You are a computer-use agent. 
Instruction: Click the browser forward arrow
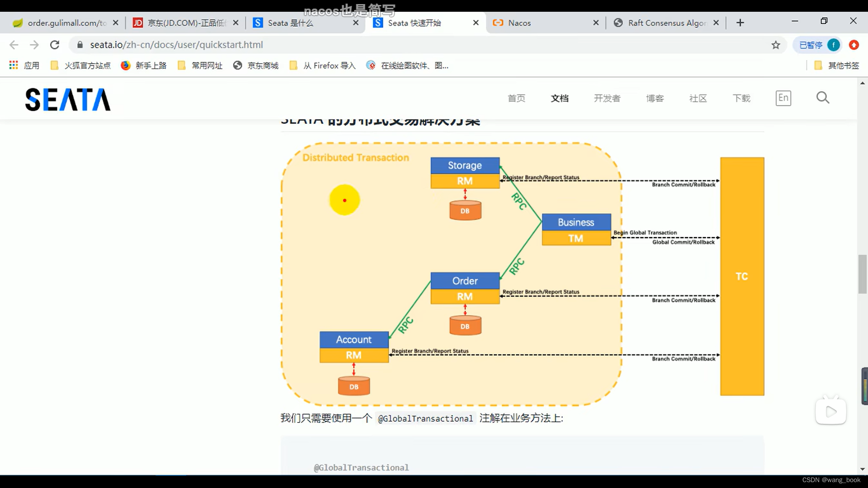(x=34, y=45)
